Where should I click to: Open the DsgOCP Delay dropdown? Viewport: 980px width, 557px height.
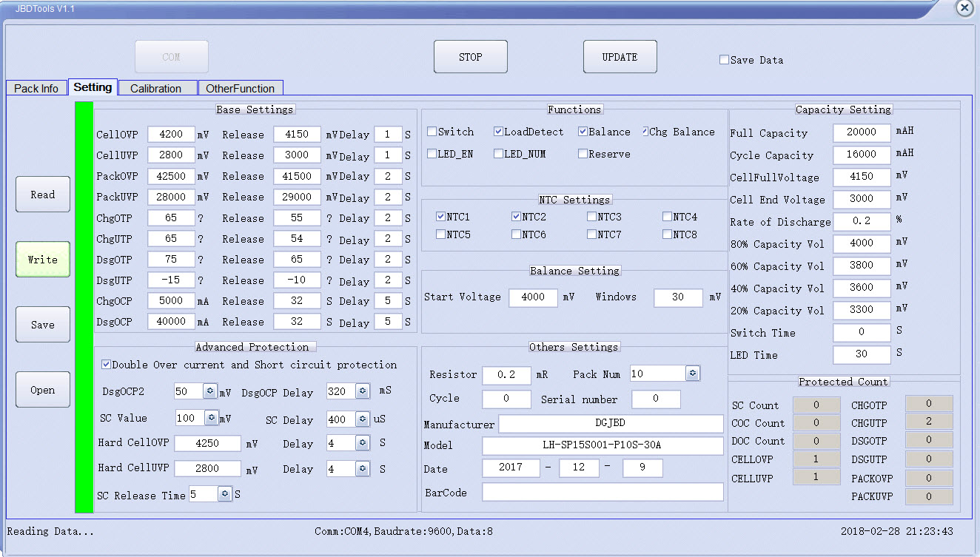coord(363,392)
